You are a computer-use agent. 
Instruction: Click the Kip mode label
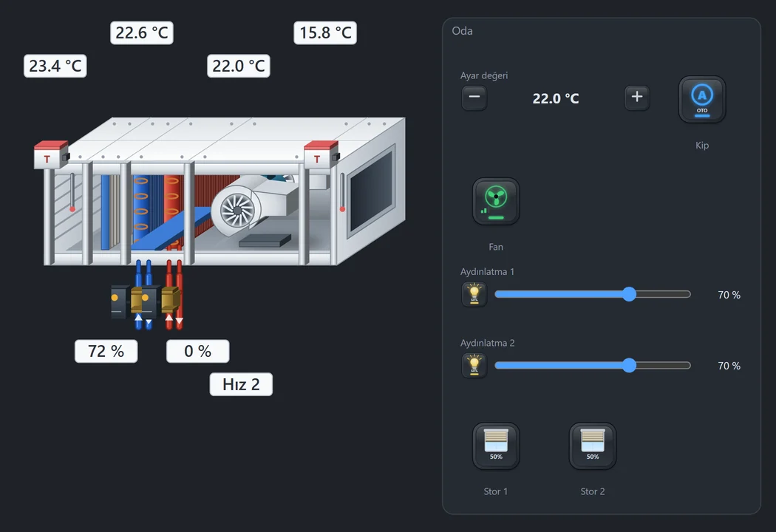coord(702,145)
